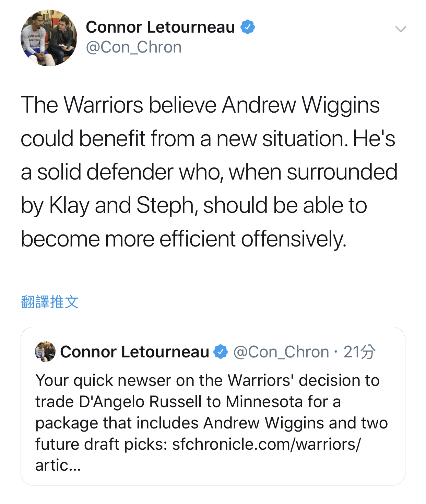
Task: Open the @Con_Chron handle under the top name
Action: (134, 47)
